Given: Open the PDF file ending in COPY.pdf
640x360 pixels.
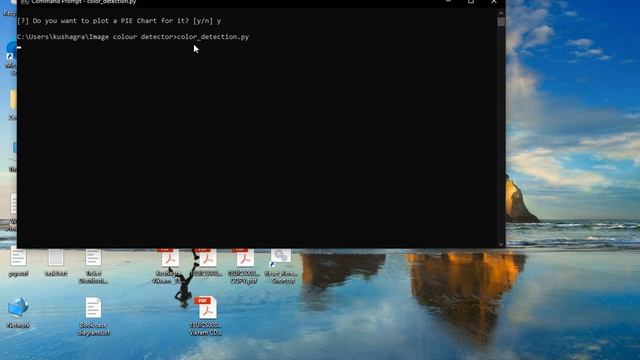Looking at the screenshot, I should [244, 265].
